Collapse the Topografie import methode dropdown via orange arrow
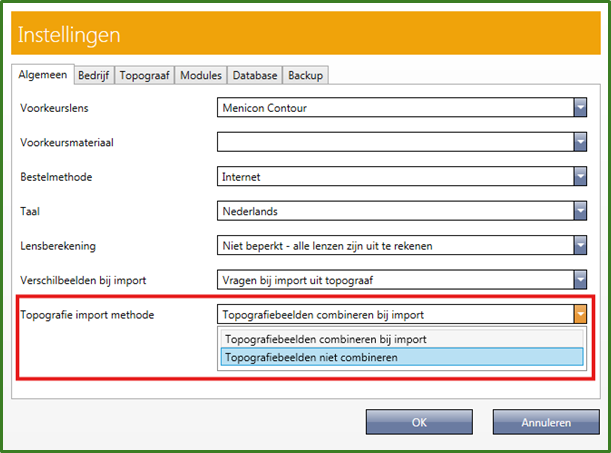 coord(579,315)
